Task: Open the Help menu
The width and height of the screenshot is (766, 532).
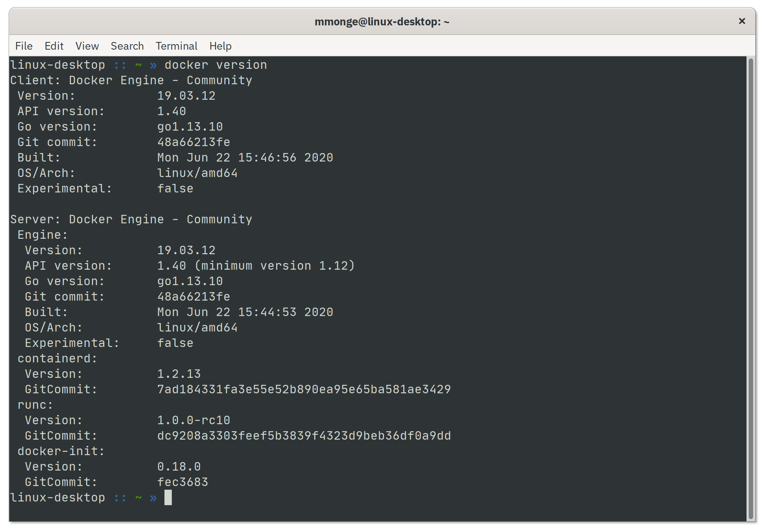Action: coord(220,46)
